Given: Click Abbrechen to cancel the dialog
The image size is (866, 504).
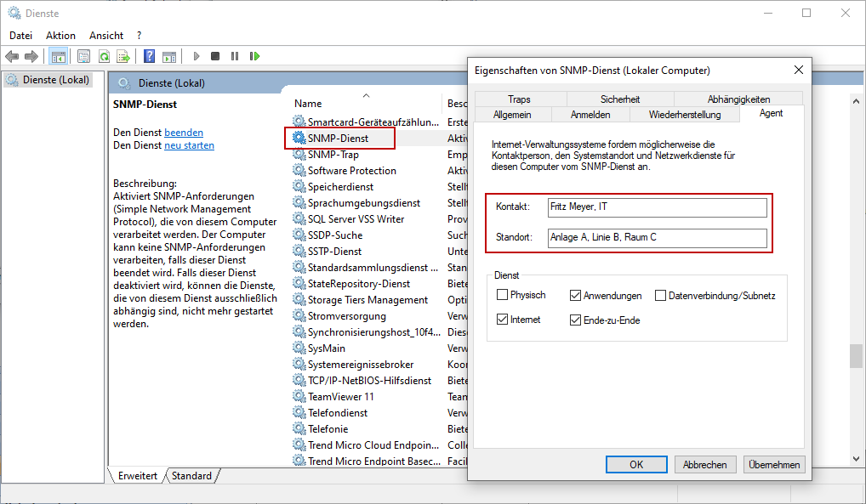Looking at the screenshot, I should click(704, 464).
